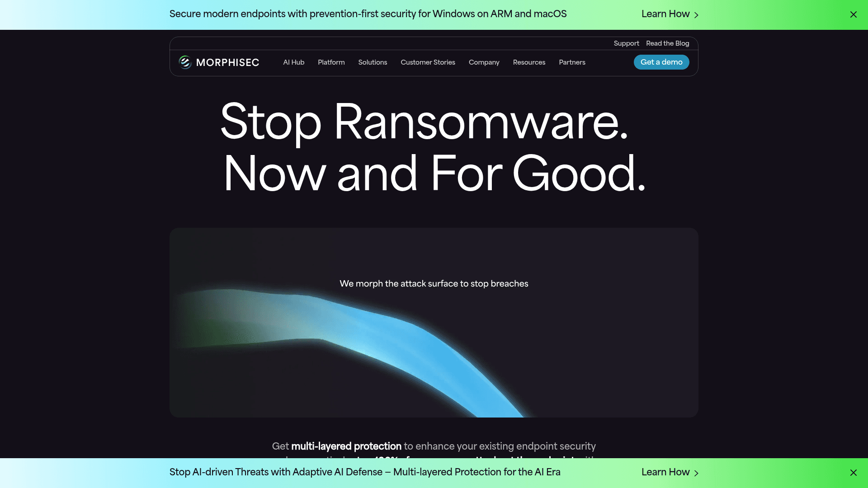
Task: Click the Adaptive AI Defense banner text
Action: (365, 472)
